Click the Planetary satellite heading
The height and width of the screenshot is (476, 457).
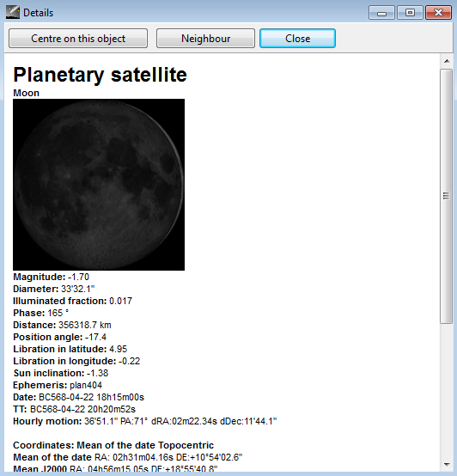(x=100, y=75)
